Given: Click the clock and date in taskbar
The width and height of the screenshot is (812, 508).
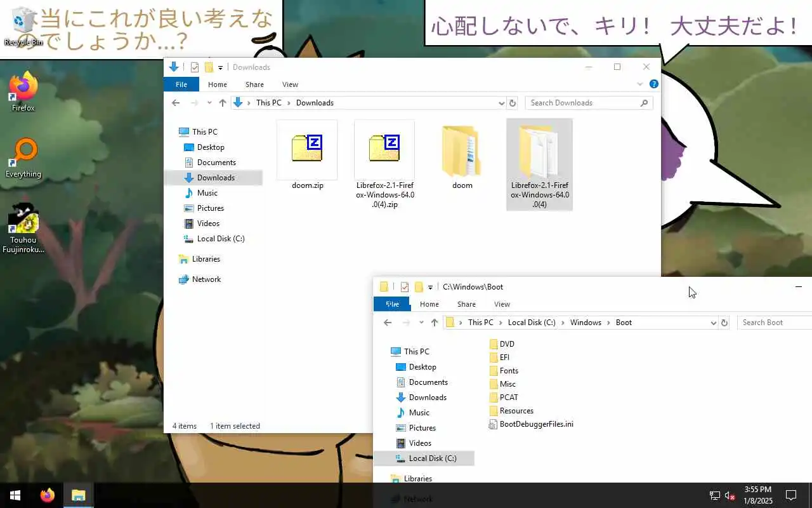Looking at the screenshot, I should tap(758, 495).
